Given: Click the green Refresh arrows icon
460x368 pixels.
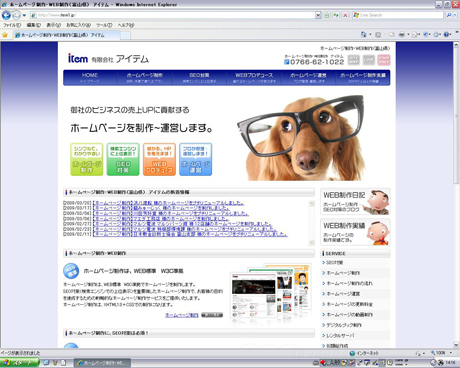Looking at the screenshot, I should click(x=336, y=15).
